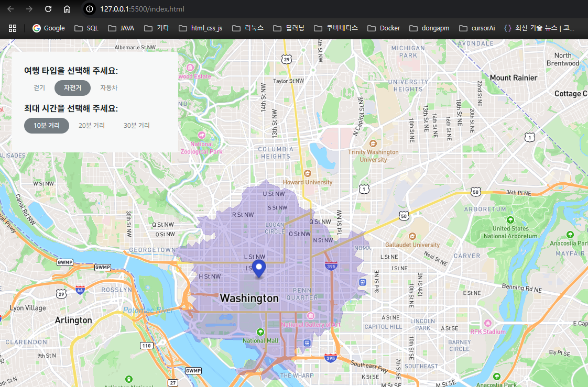View site information icon in address bar

click(x=90, y=8)
